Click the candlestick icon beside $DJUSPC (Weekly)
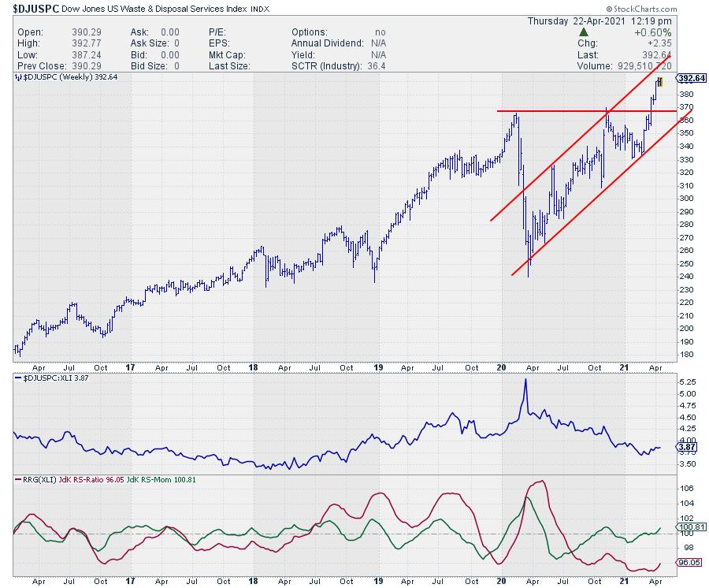Viewport: 709px width, 588px height. (17, 77)
